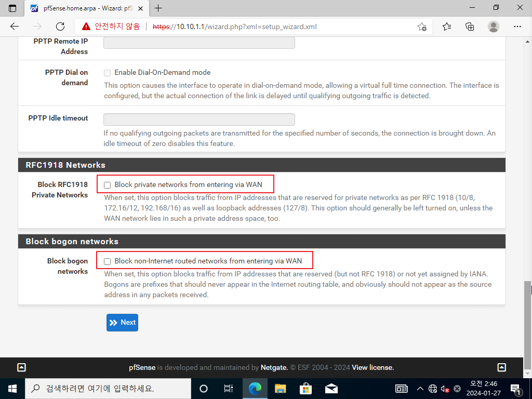This screenshot has width=532, height=399.
Task: Click the scrollbar up arrow
Action: coord(527,42)
